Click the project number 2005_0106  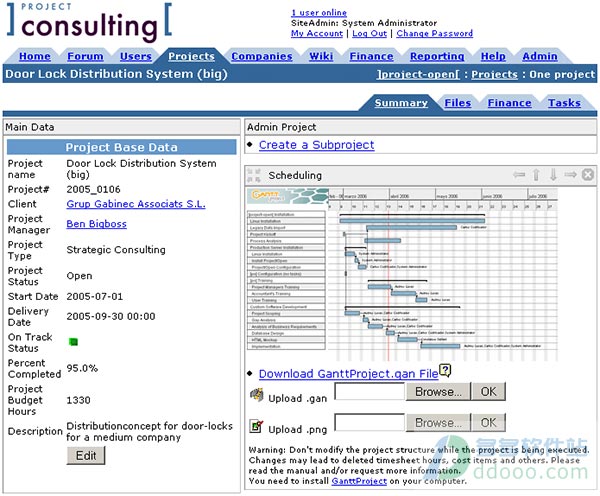(93, 189)
